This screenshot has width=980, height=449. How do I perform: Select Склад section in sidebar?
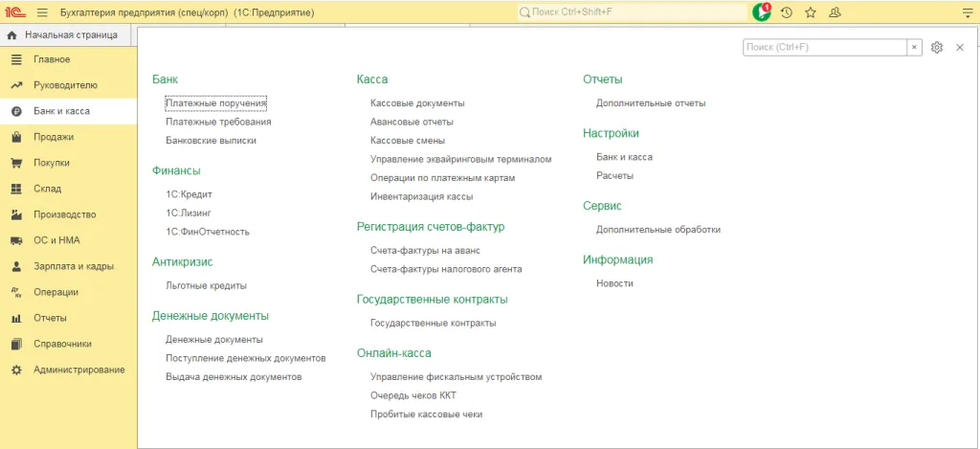tap(68, 189)
